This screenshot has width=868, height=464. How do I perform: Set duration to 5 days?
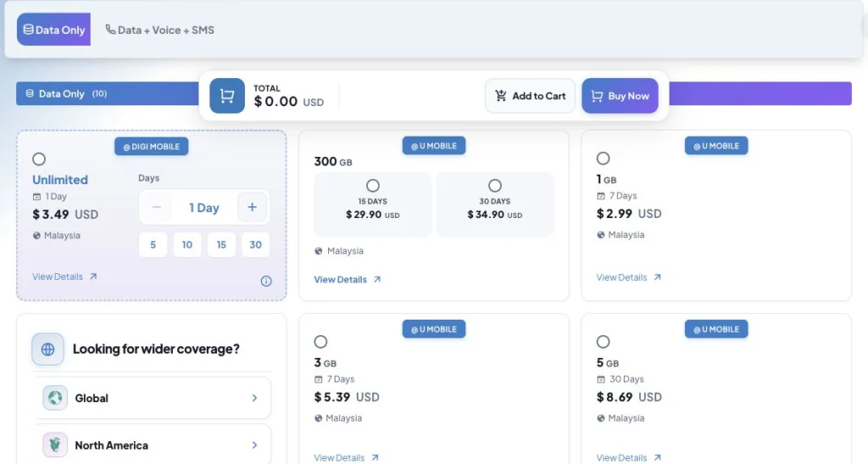[153, 245]
